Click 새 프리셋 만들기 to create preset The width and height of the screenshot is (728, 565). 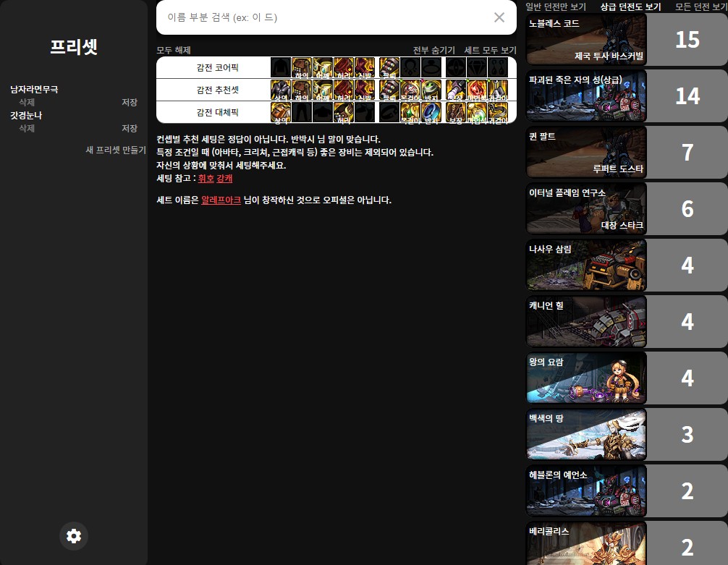116,150
